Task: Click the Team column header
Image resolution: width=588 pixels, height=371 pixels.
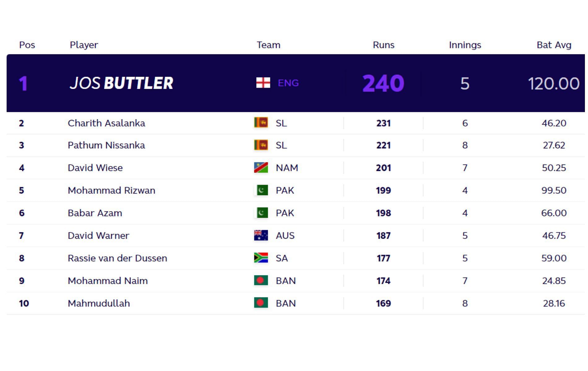Action: click(268, 45)
